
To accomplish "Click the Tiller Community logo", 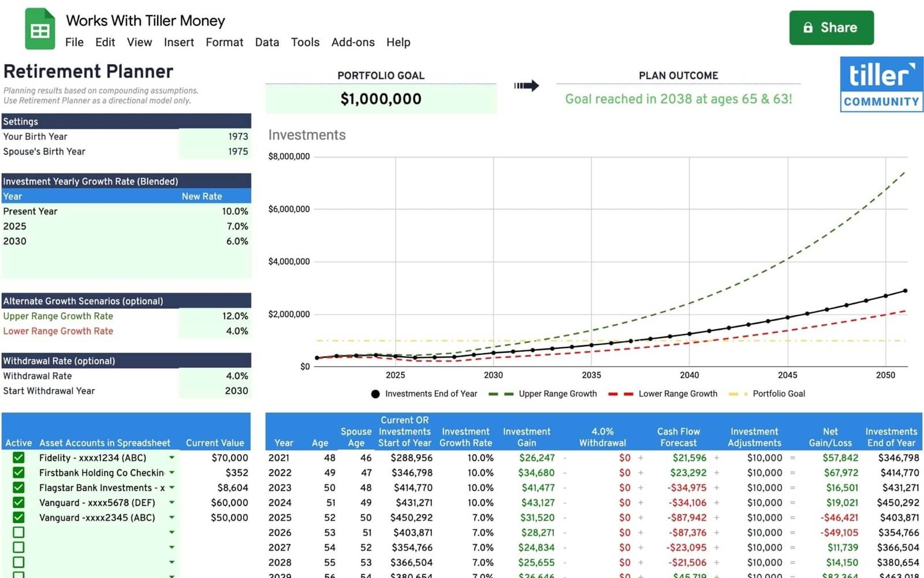I will pos(881,84).
